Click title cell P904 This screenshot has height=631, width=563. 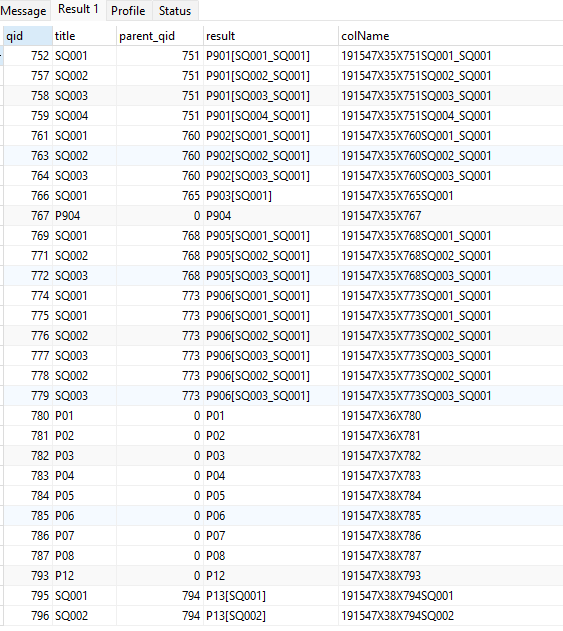84,216
